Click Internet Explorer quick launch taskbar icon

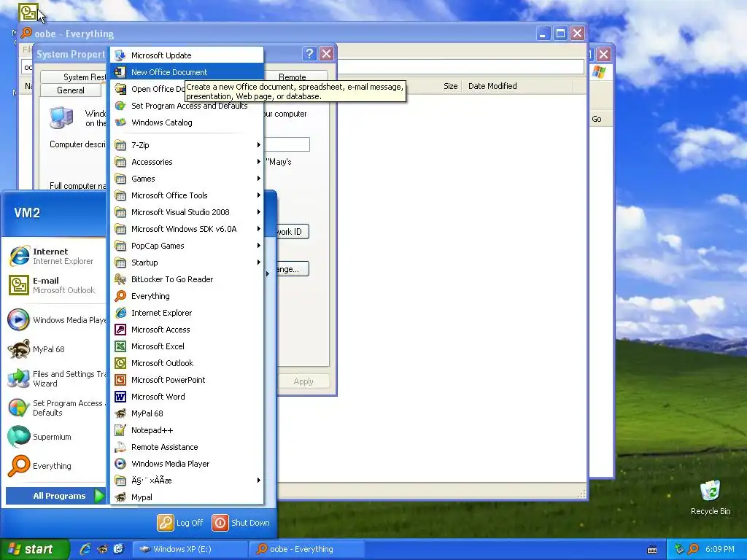85,549
